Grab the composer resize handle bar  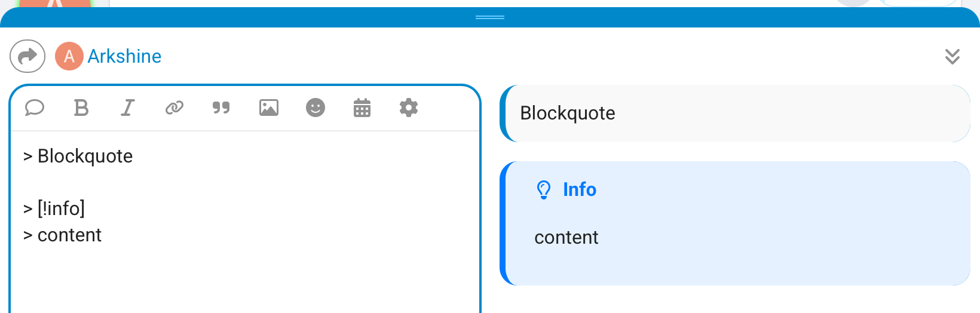(490, 17)
